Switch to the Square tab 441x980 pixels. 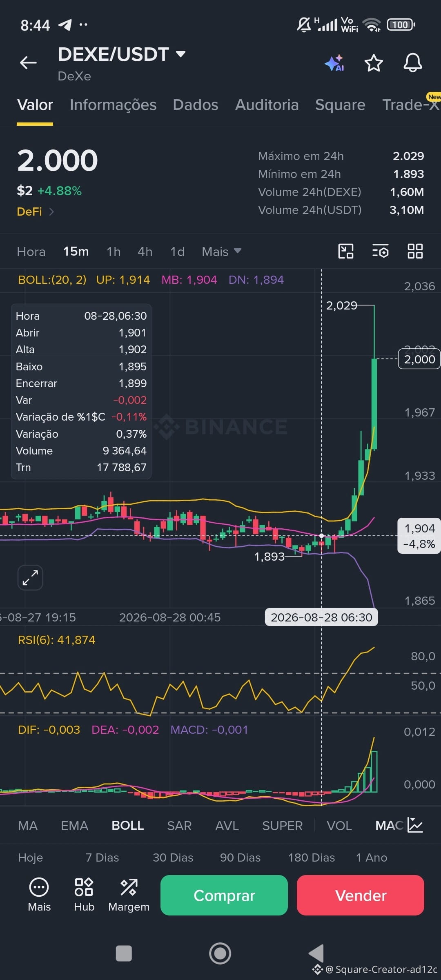[x=340, y=105]
